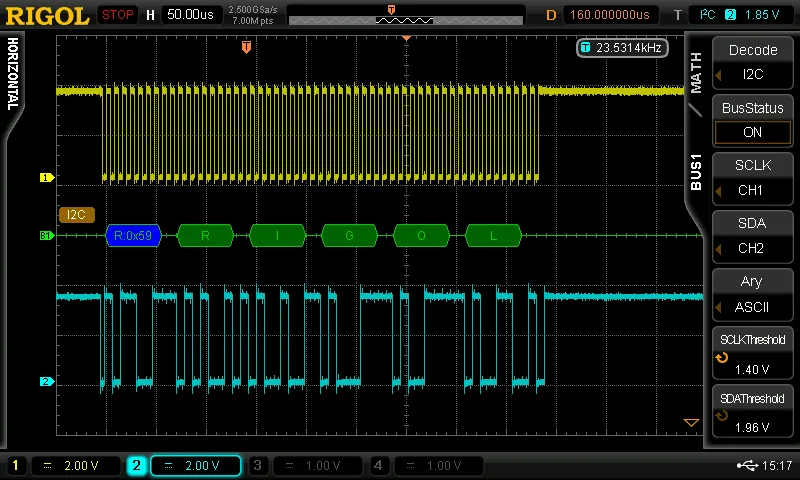Open the BUS1 side tab
This screenshot has height=480, width=800.
click(x=696, y=172)
